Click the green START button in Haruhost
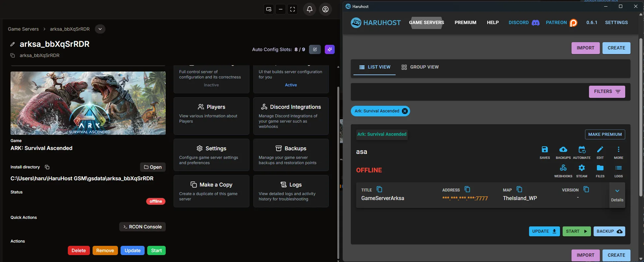644x262 pixels. [576, 231]
